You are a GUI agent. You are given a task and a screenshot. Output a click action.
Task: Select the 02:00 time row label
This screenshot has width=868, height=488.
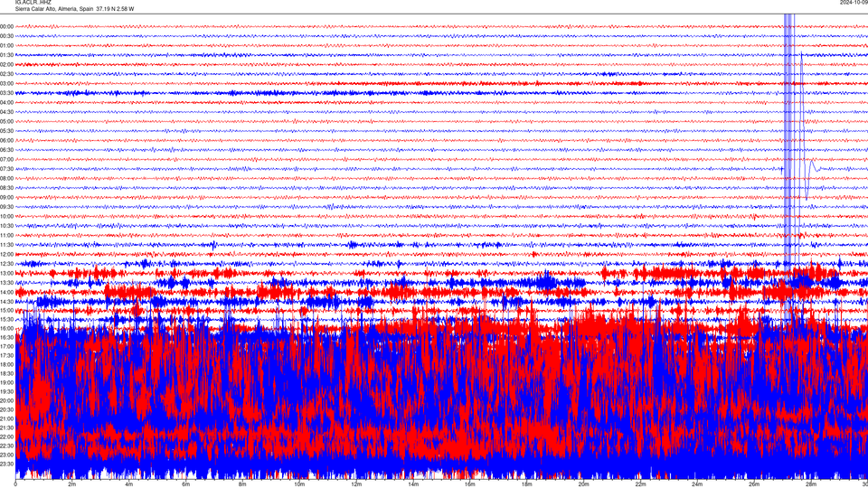pyautogui.click(x=6, y=65)
